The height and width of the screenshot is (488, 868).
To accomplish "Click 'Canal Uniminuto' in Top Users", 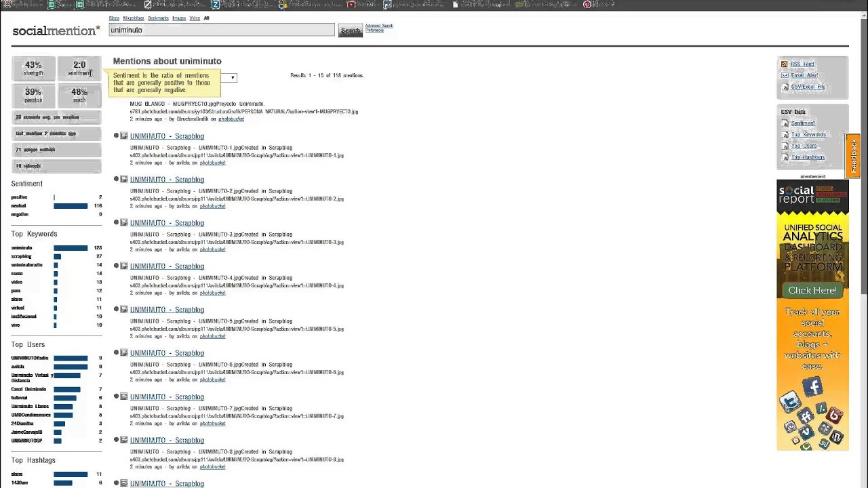I will (28, 389).
